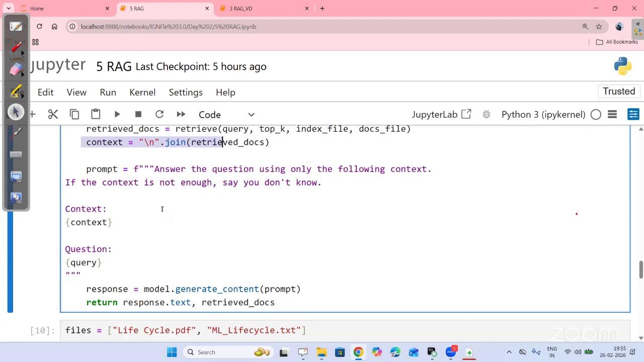
Task: Rename the notebook title 5 RAG
Action: tap(114, 66)
